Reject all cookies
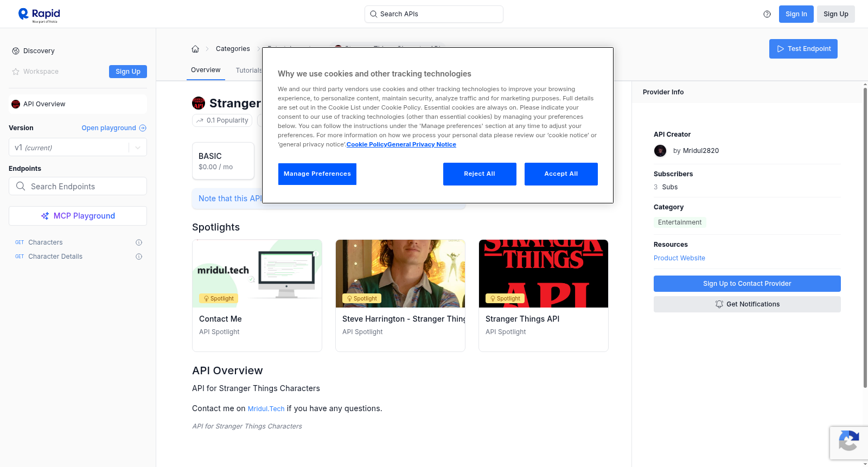The height and width of the screenshot is (467, 868). pos(480,174)
